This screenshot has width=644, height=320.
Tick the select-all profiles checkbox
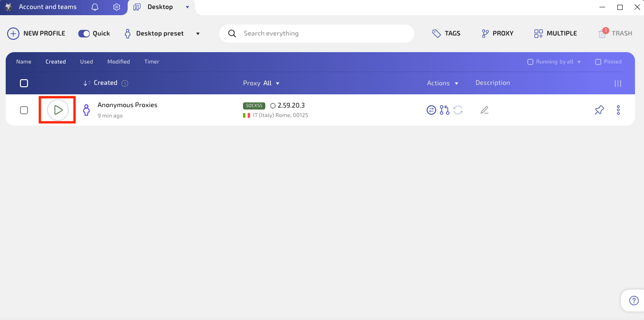point(24,83)
